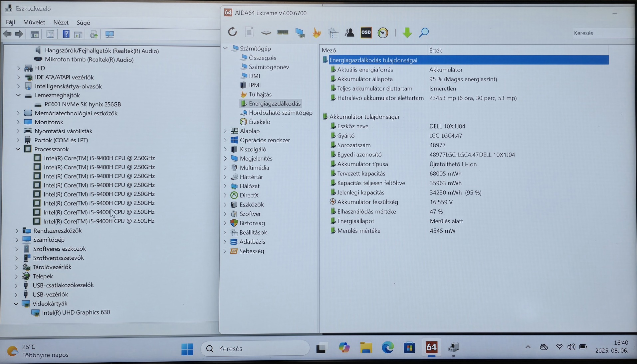Screen dimensions: 637x364
Task: Click the magnifier search icon in AIDA64 toolbar
Action: (x=424, y=32)
